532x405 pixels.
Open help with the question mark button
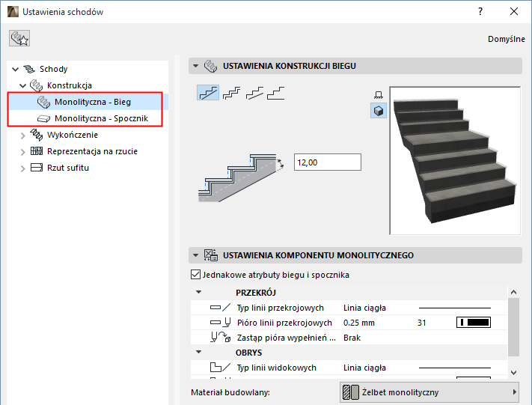click(480, 11)
